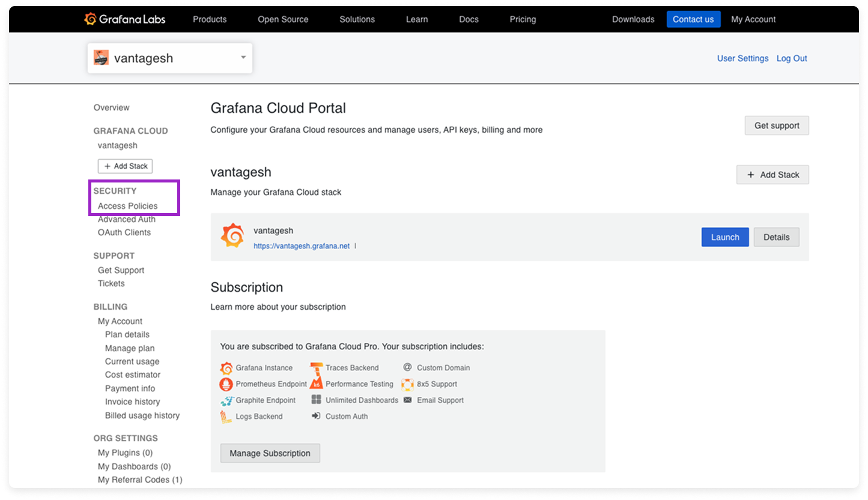Click the vantagesh organization avatar icon

pos(102,58)
